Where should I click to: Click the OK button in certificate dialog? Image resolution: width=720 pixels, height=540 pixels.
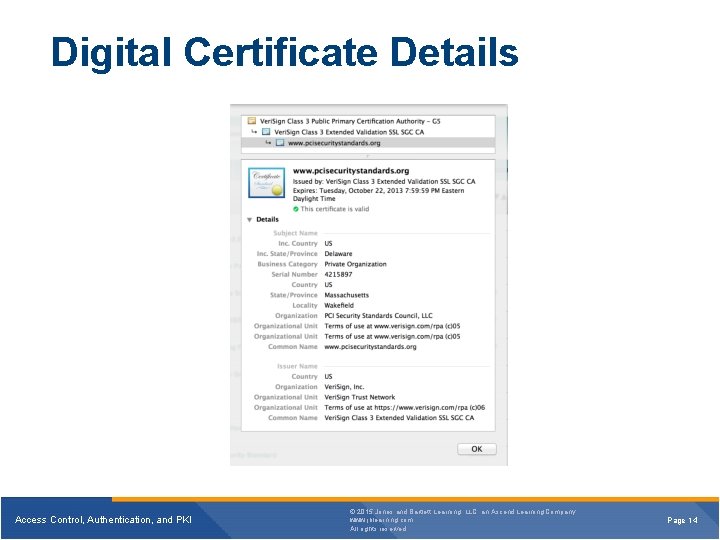[x=477, y=449]
